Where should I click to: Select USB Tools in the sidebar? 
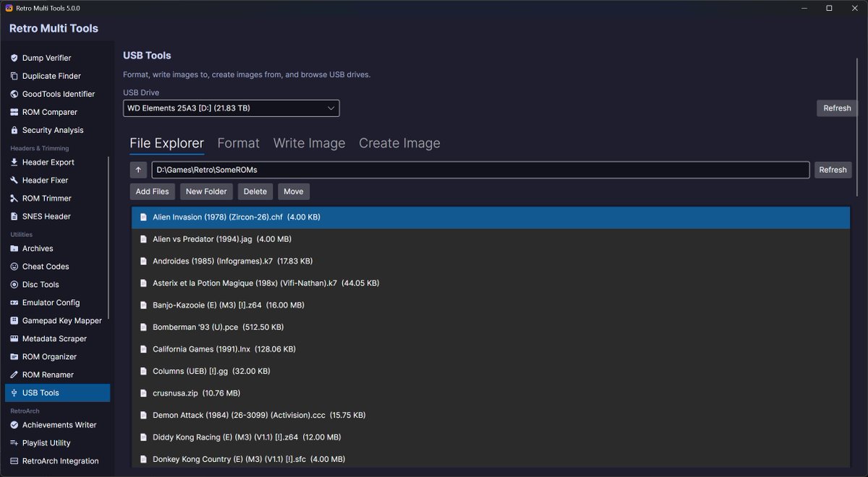57,393
